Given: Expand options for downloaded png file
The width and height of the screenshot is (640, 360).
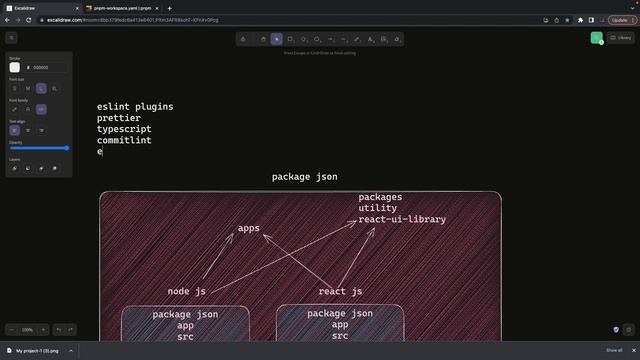Looking at the screenshot, I should click(71, 351).
